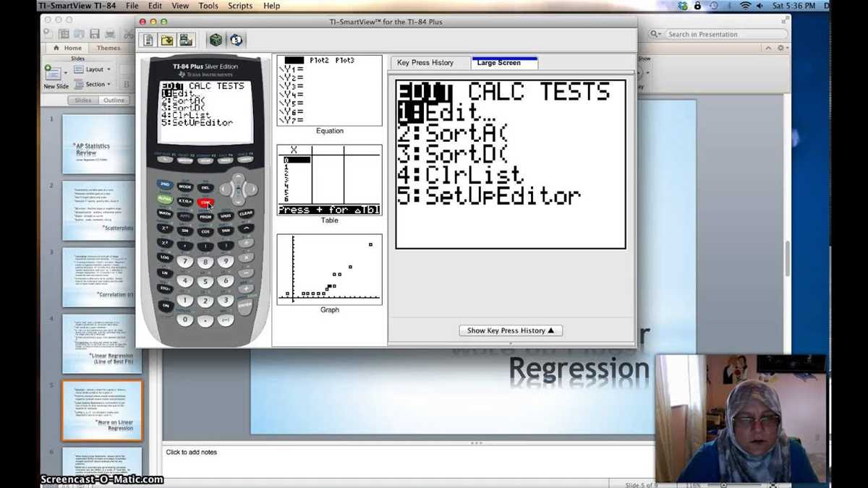Open the PowerPoint search options magnifier dropdown
This screenshot has height=488, width=868.
pos(655,34)
